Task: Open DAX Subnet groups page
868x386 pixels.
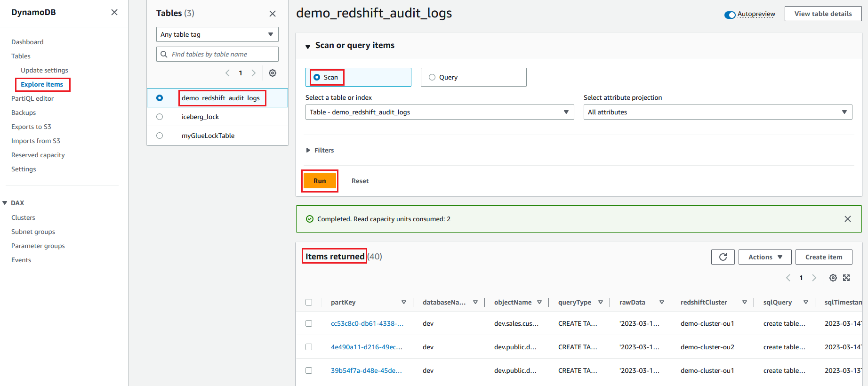Action: (x=33, y=232)
